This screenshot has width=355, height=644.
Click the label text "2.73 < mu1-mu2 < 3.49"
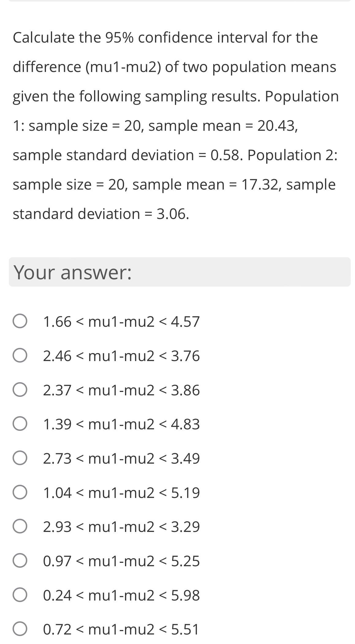click(121, 458)
